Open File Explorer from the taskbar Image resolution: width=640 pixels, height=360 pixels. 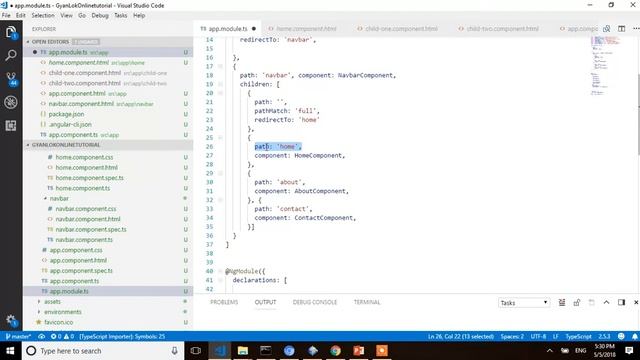243,351
